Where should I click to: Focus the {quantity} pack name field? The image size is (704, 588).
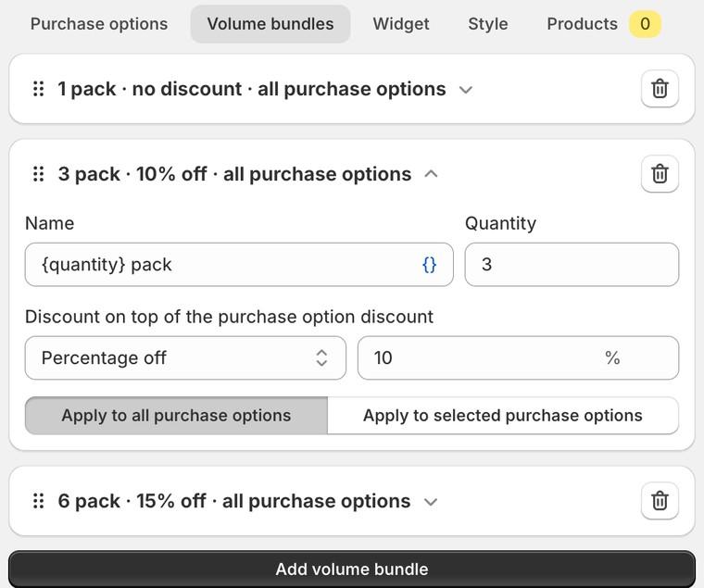click(239, 265)
